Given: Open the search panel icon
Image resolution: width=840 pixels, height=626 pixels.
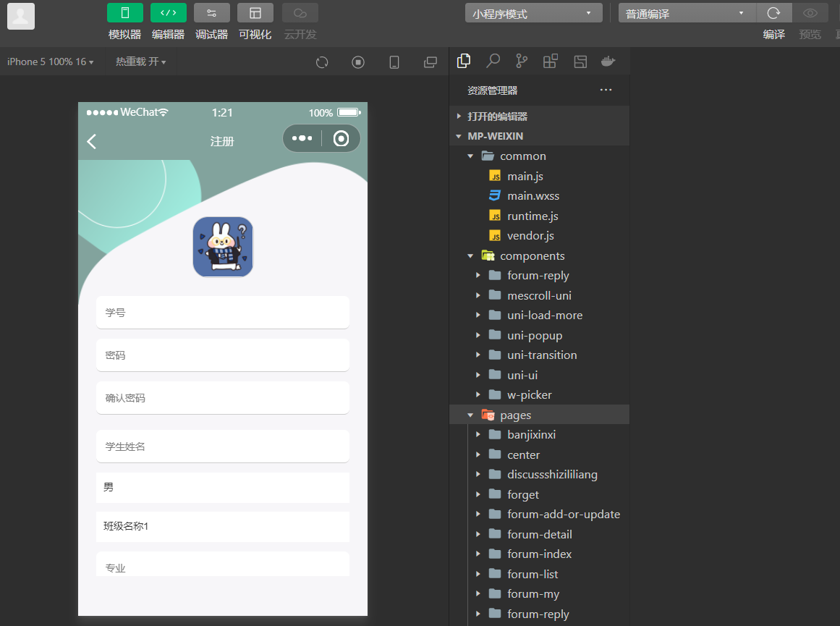Looking at the screenshot, I should [x=493, y=61].
